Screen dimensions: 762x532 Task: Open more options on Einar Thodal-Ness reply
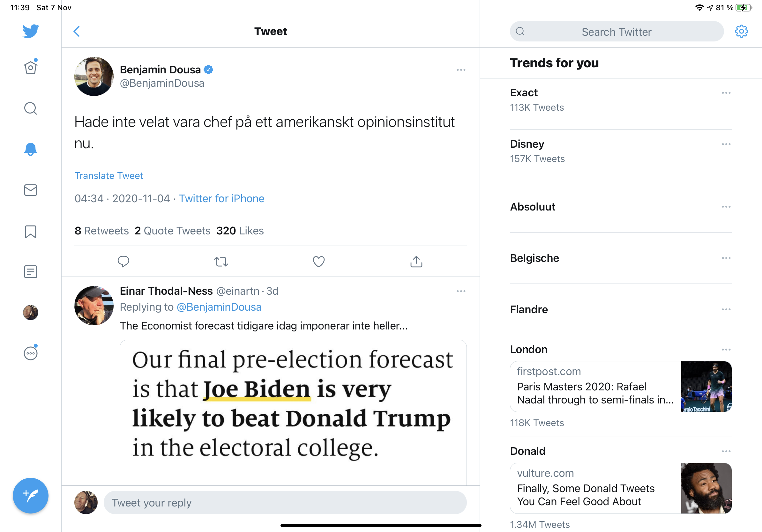tap(461, 291)
